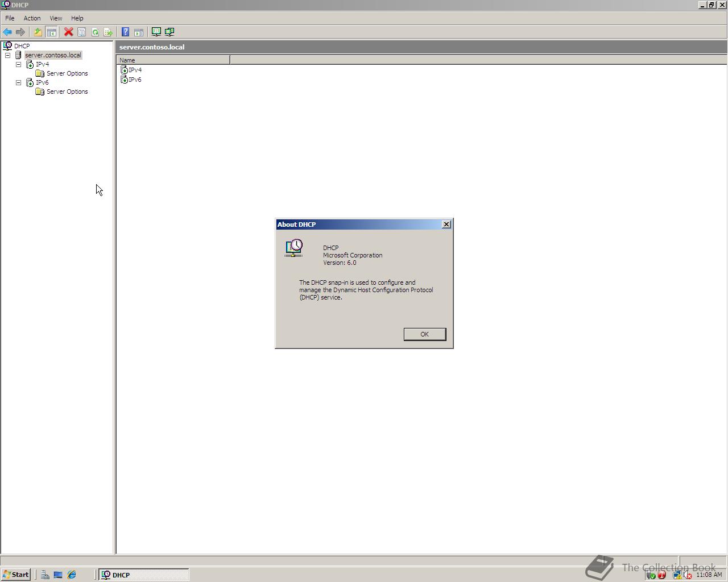Click the network status tray icon
This screenshot has height=582, width=728.
677,575
